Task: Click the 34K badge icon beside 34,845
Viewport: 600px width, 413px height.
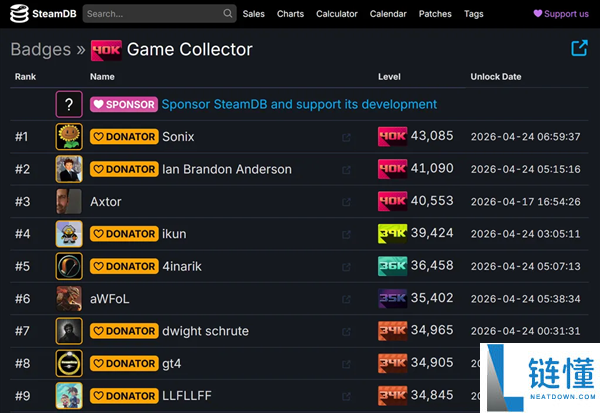Action: tap(393, 395)
